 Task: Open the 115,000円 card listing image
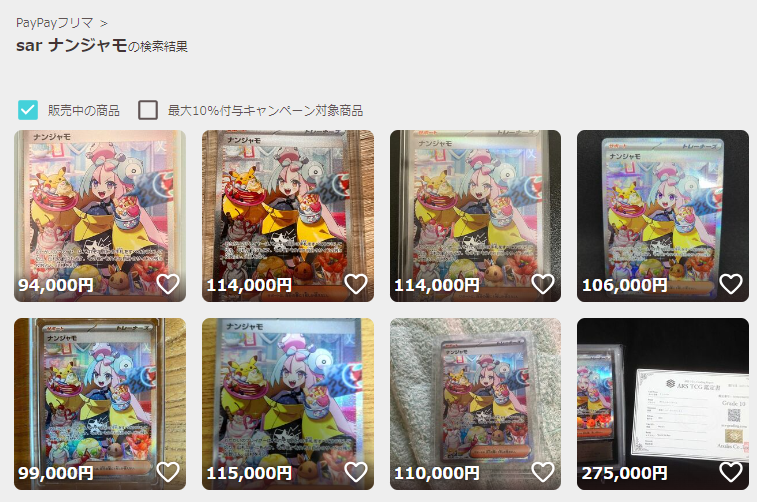coord(288,404)
